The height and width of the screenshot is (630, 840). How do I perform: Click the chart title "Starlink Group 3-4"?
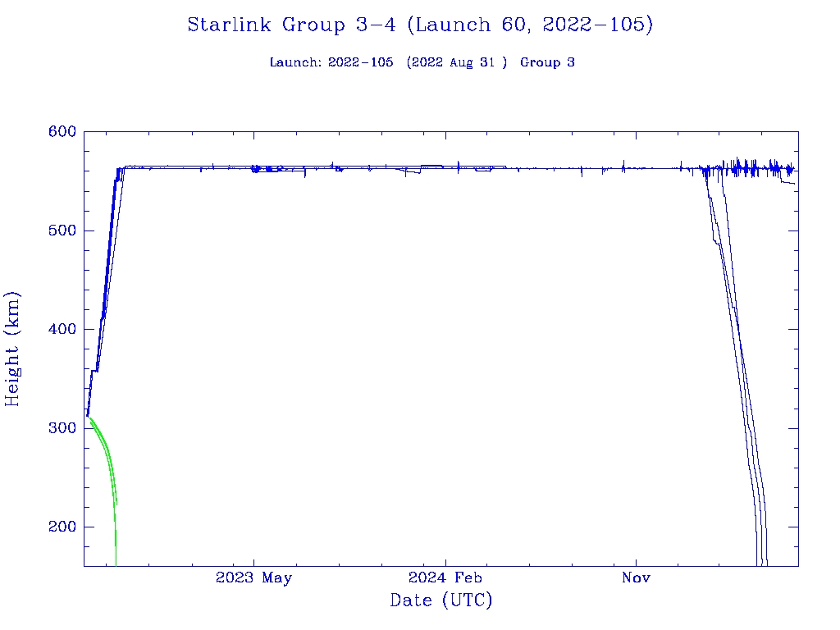click(420, 25)
